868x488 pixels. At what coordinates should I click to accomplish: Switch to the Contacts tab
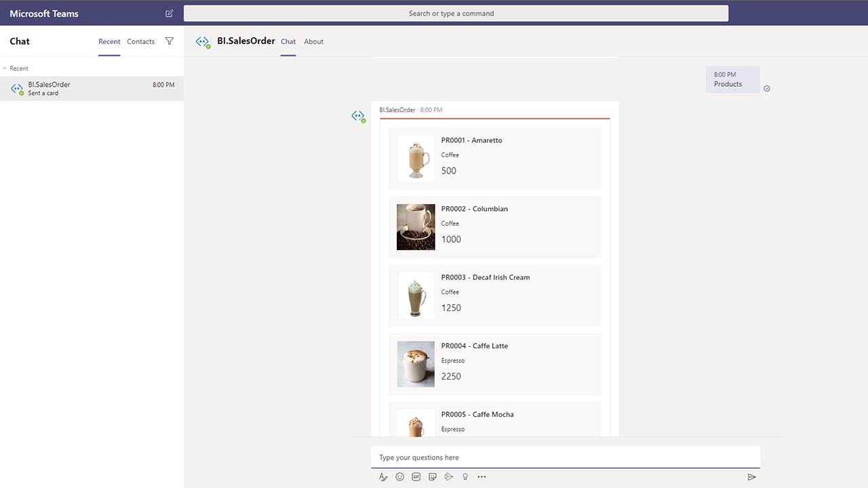(x=141, y=41)
